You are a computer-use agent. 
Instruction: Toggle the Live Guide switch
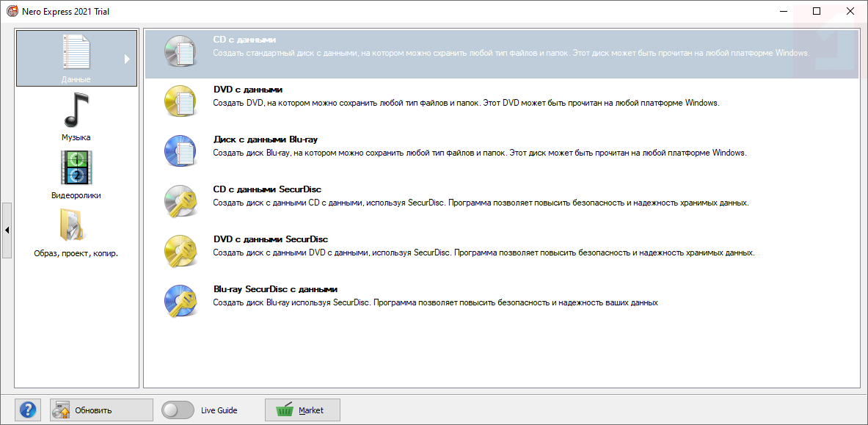click(178, 410)
